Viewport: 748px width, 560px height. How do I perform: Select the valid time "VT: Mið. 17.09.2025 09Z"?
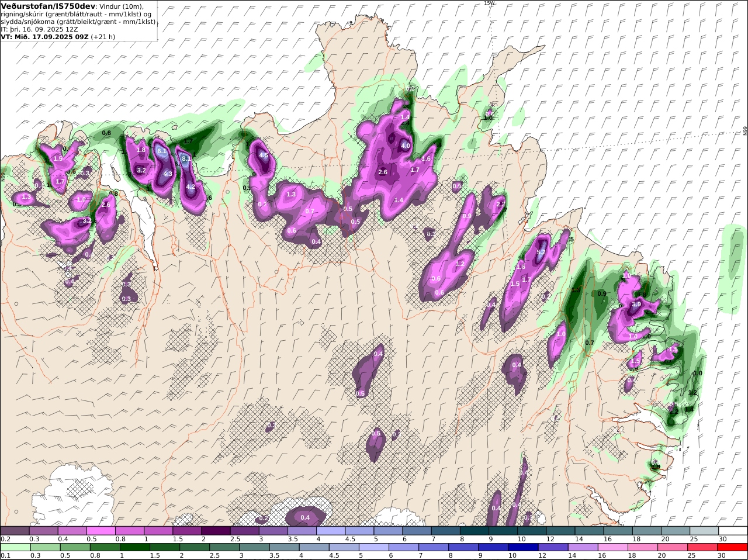(44, 36)
